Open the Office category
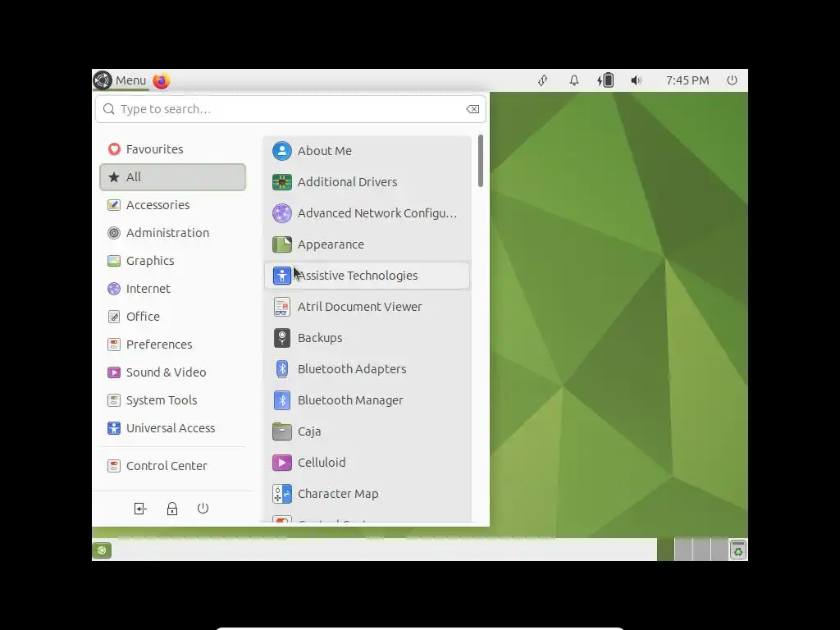The width and height of the screenshot is (840, 630). pyautogui.click(x=172, y=317)
